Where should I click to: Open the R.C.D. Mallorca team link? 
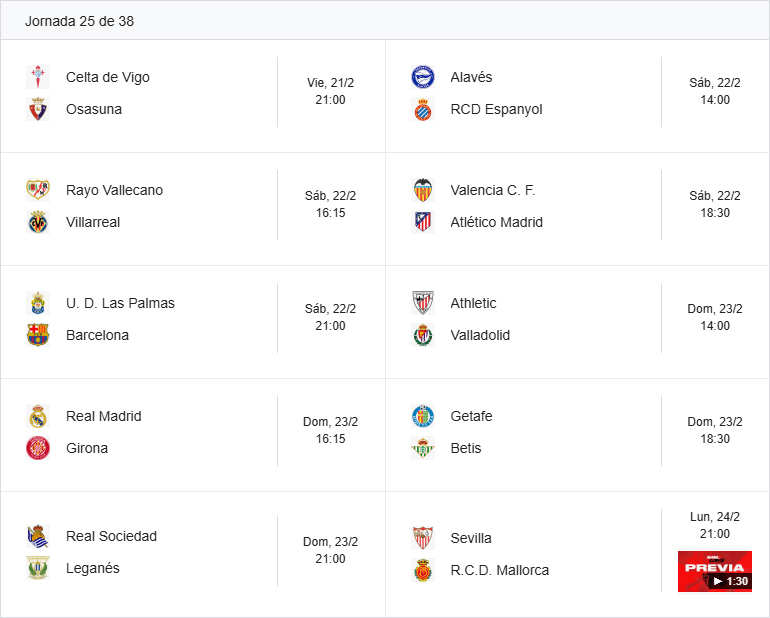point(499,570)
